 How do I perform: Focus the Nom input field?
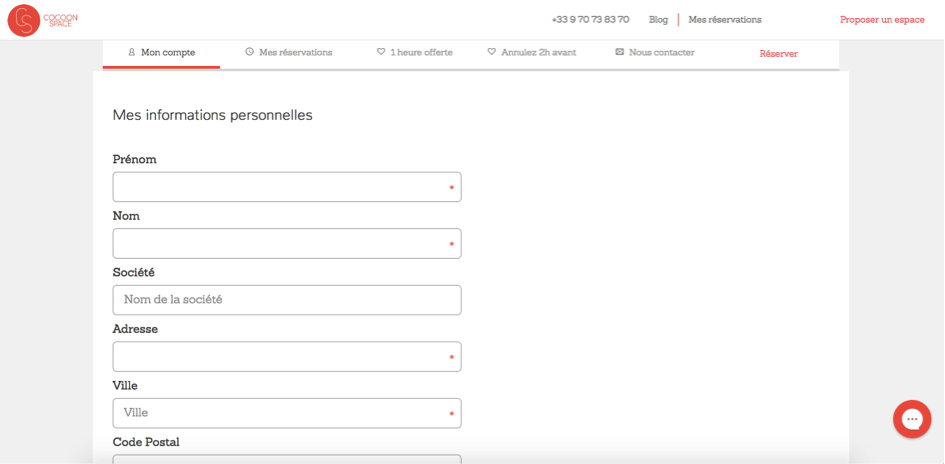[x=287, y=243]
